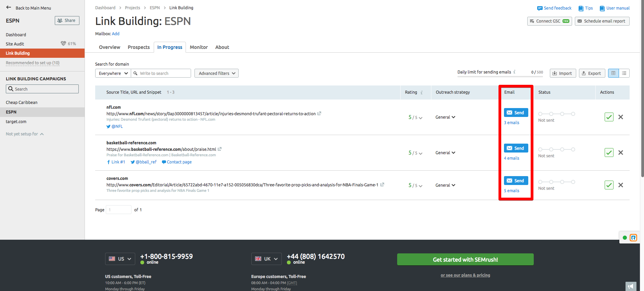644x291 pixels.
Task: Open @bball_ref Twitter contact
Action: (143, 162)
